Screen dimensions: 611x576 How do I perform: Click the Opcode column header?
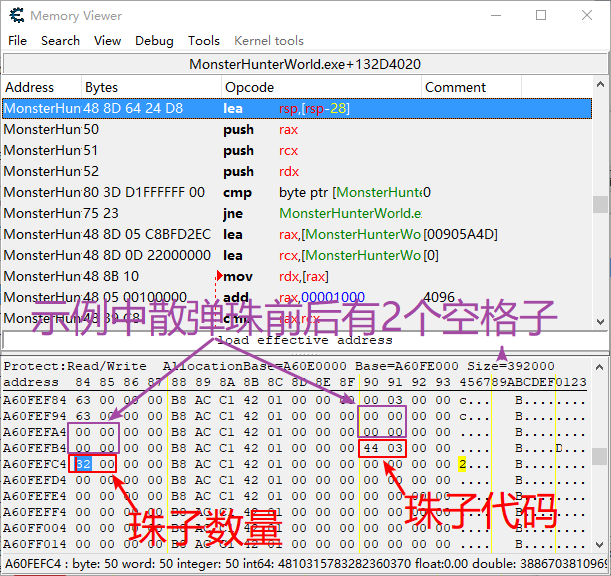[321, 87]
